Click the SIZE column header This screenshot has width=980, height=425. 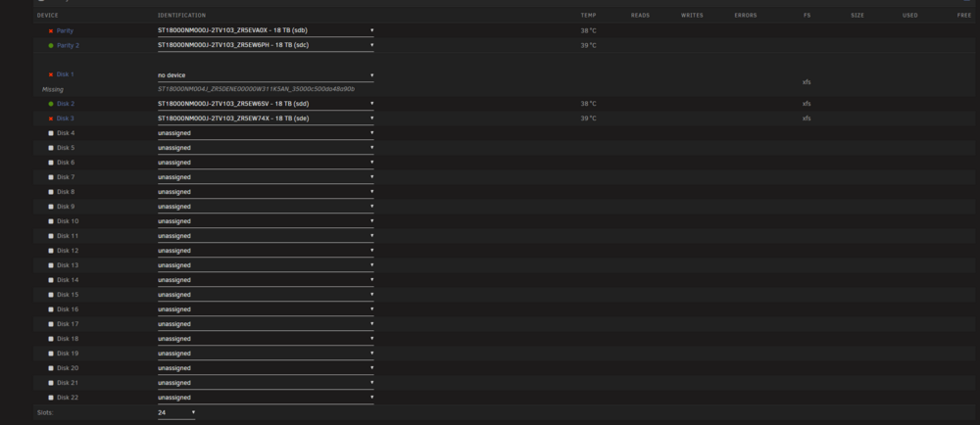(857, 16)
